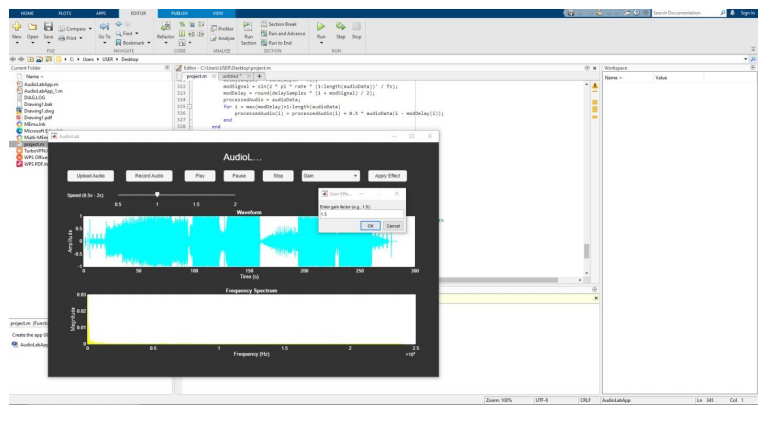Screen dimensions: 767x445
Task: Click the help question mark icon
Action: [636, 13]
